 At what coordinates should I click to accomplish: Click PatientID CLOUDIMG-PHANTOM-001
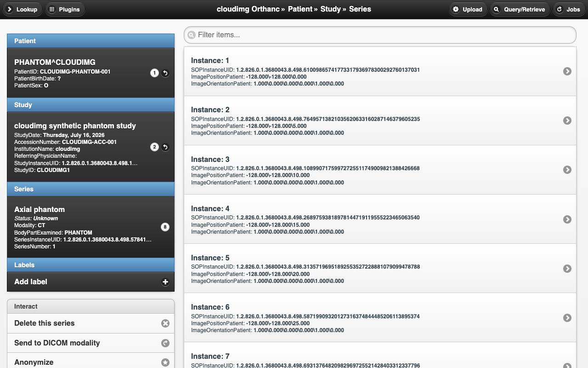point(62,72)
